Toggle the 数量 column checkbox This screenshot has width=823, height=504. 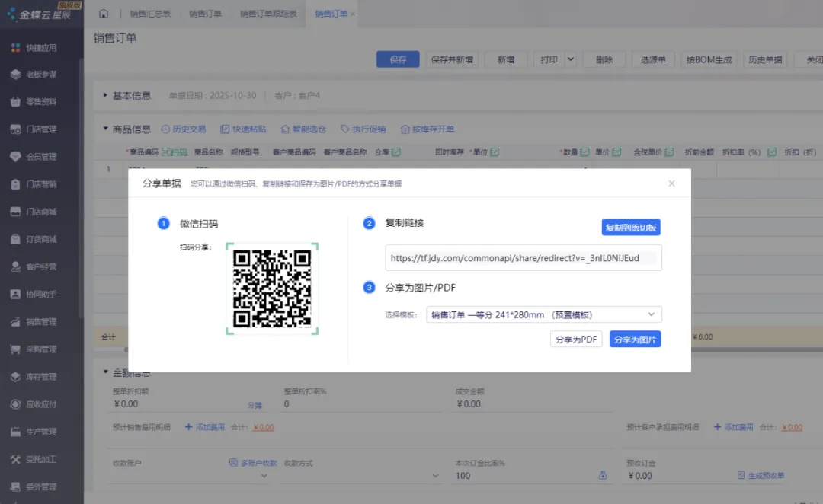coord(584,152)
